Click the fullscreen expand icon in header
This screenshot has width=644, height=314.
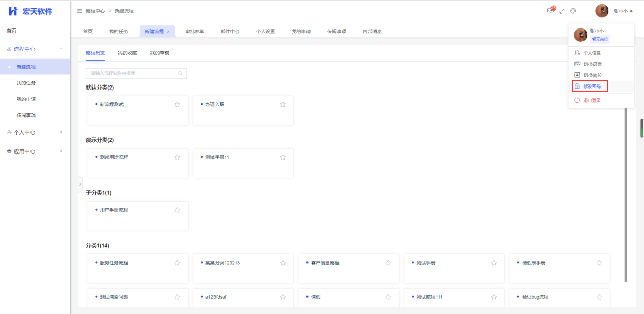click(562, 11)
